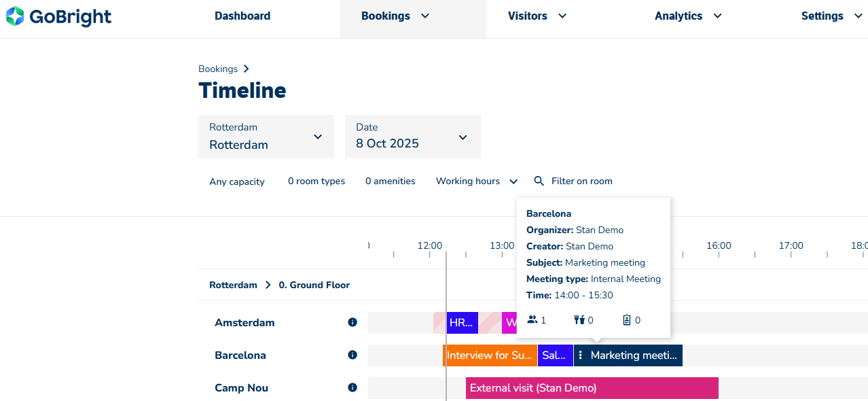Click the clipboard icon in tooltip

(627, 320)
